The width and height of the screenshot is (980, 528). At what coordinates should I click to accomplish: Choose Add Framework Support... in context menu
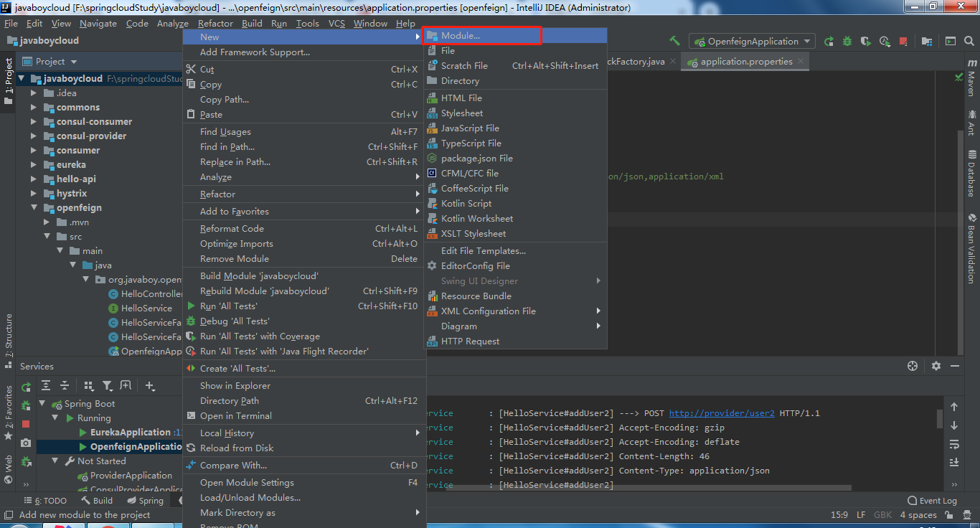coord(303,52)
